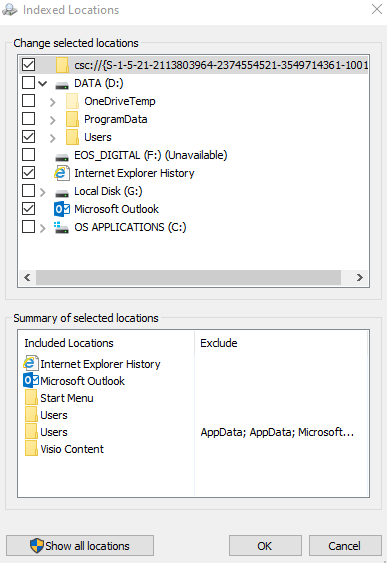Click the Start Menu folder icon

(x=31, y=397)
